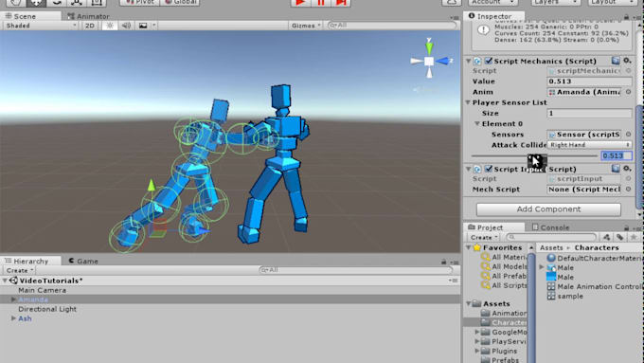Click the green Y axis gizmo cone
Viewport: 644px width, 363px height.
pyautogui.click(x=429, y=47)
